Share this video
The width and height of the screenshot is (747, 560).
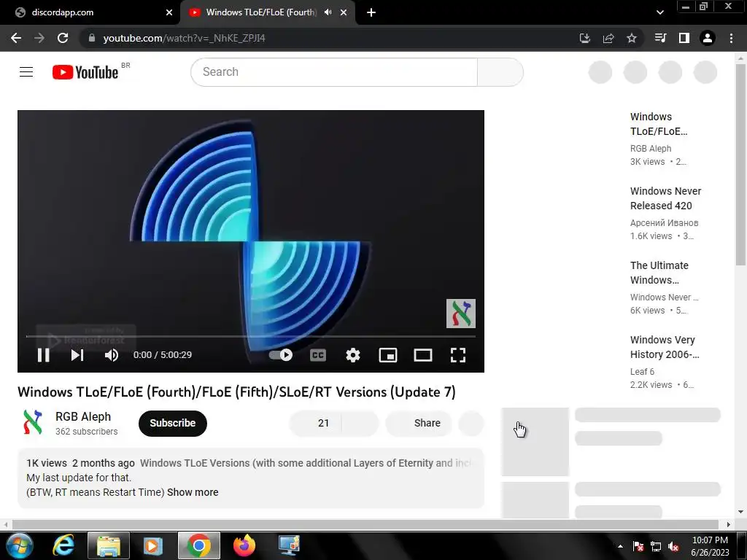click(x=419, y=423)
